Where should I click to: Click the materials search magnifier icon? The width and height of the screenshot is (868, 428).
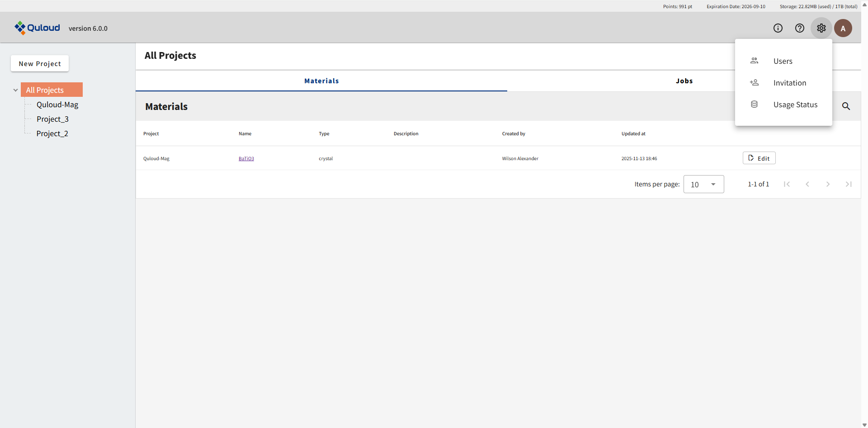[x=846, y=106]
